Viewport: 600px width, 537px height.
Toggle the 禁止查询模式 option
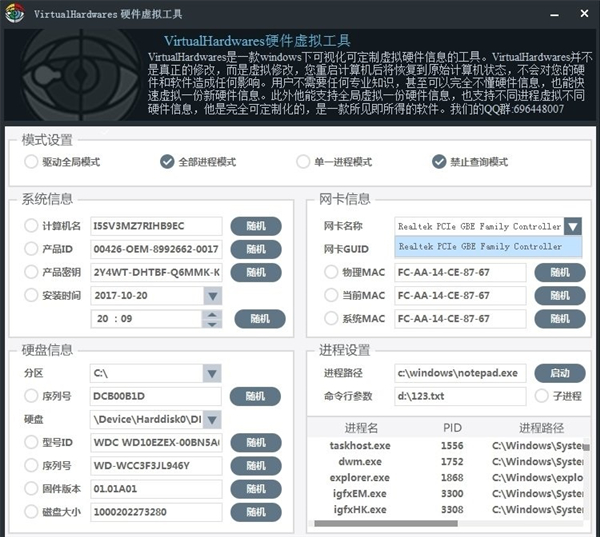pos(439,162)
